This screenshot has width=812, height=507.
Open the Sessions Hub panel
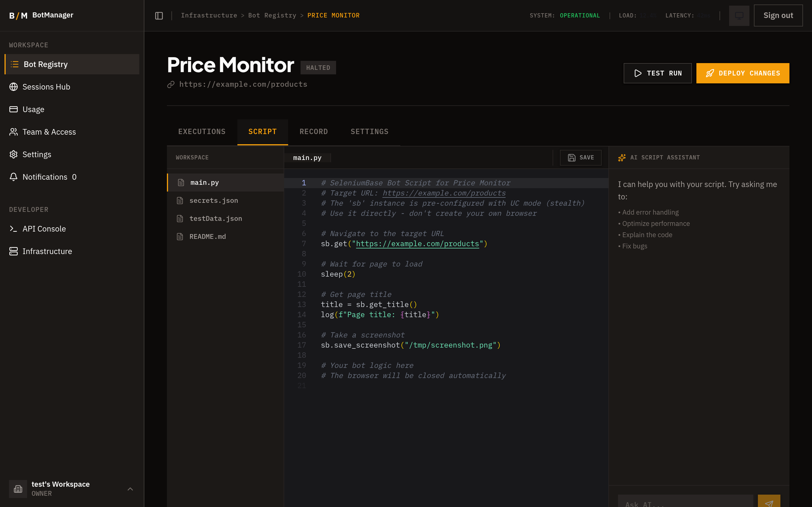point(46,87)
